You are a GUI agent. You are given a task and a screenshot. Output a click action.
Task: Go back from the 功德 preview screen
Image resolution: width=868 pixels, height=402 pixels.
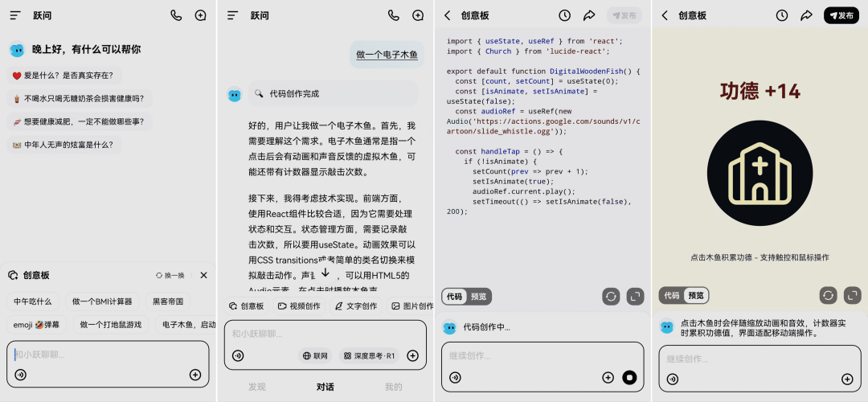pyautogui.click(x=665, y=15)
